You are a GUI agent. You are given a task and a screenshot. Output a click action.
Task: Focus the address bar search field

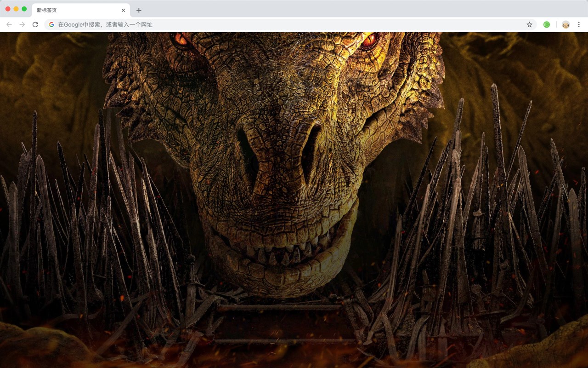(x=291, y=24)
